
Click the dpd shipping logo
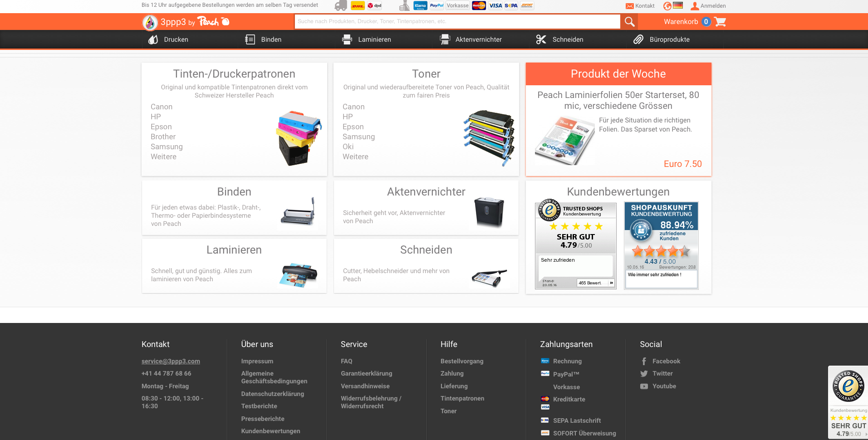click(375, 5)
